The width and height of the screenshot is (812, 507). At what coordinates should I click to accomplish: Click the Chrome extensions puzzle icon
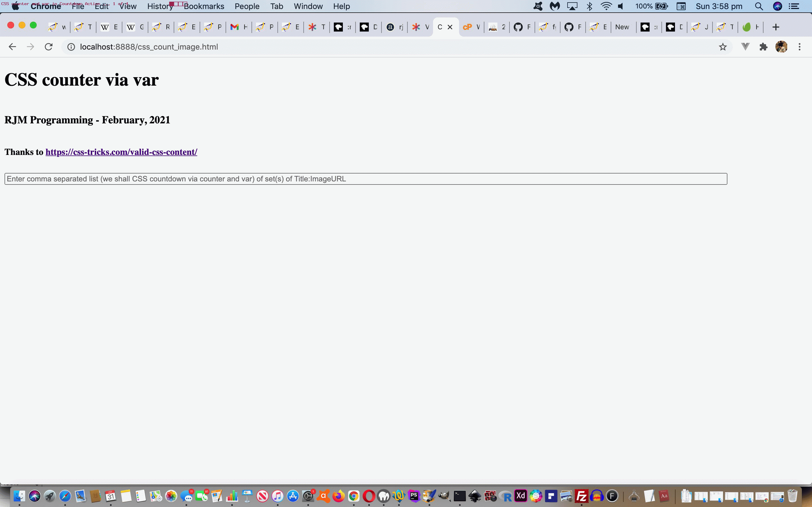pos(764,47)
